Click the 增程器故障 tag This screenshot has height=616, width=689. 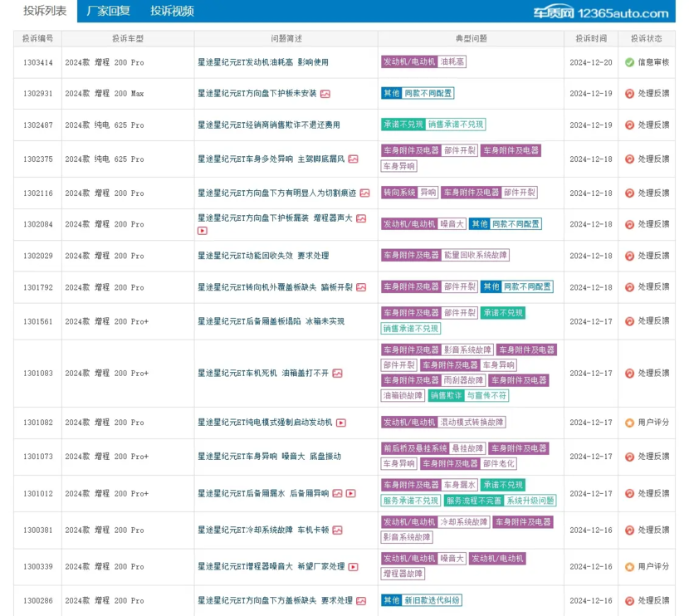coord(403,574)
